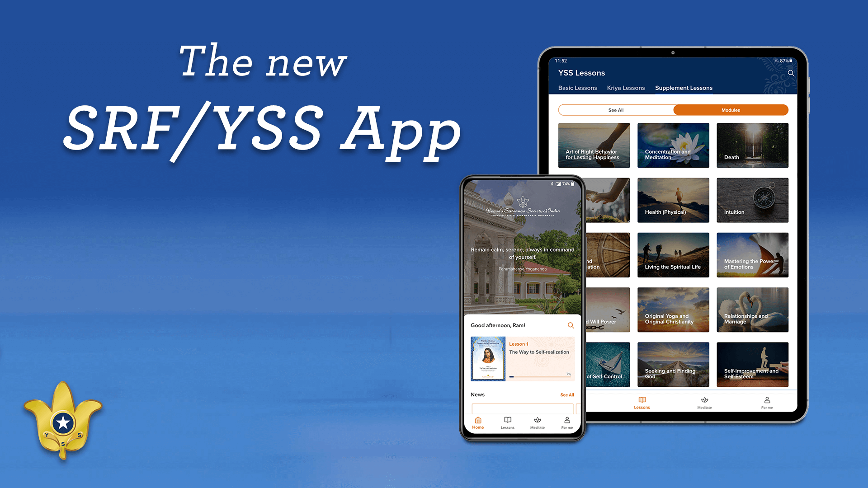Toggle to See All lessons view

tap(615, 110)
